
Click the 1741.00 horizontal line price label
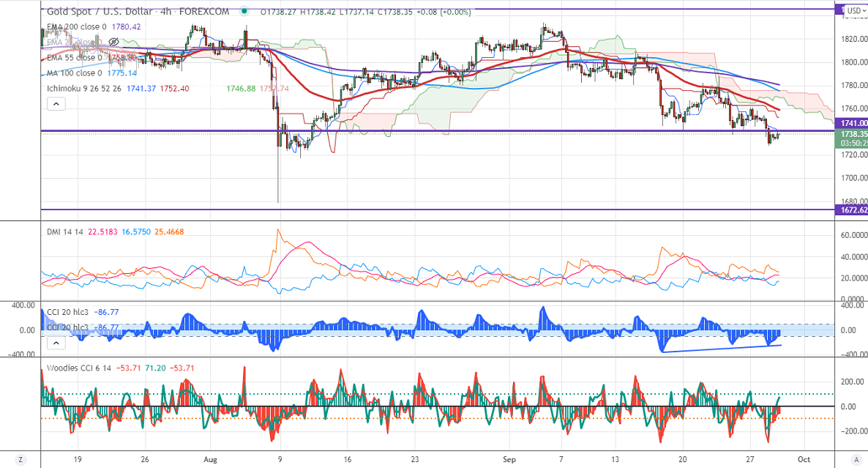pos(853,124)
